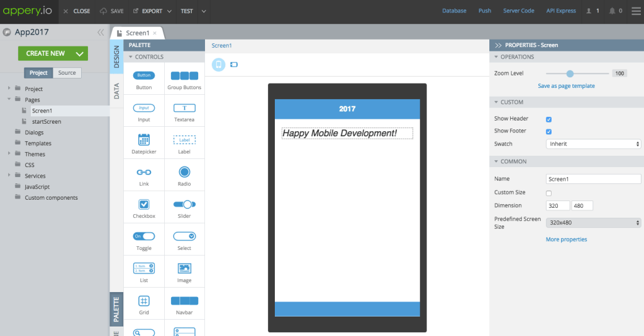The image size is (644, 336).
Task: Select the Datepicker control icon
Action: [144, 140]
